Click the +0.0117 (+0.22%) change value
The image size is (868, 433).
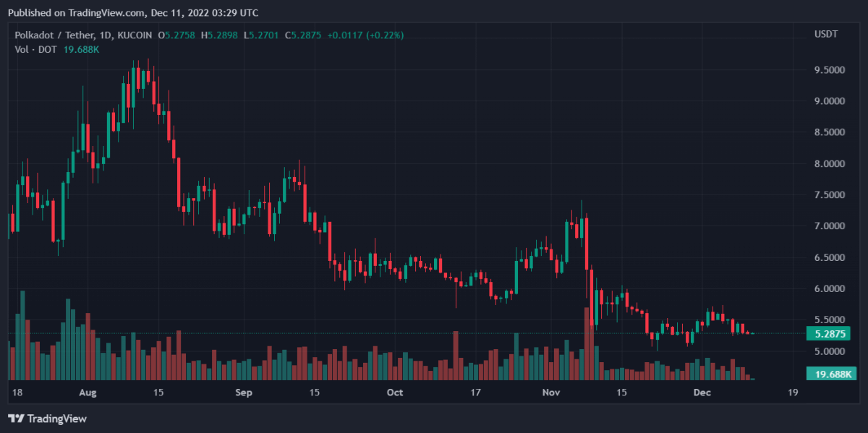click(365, 35)
